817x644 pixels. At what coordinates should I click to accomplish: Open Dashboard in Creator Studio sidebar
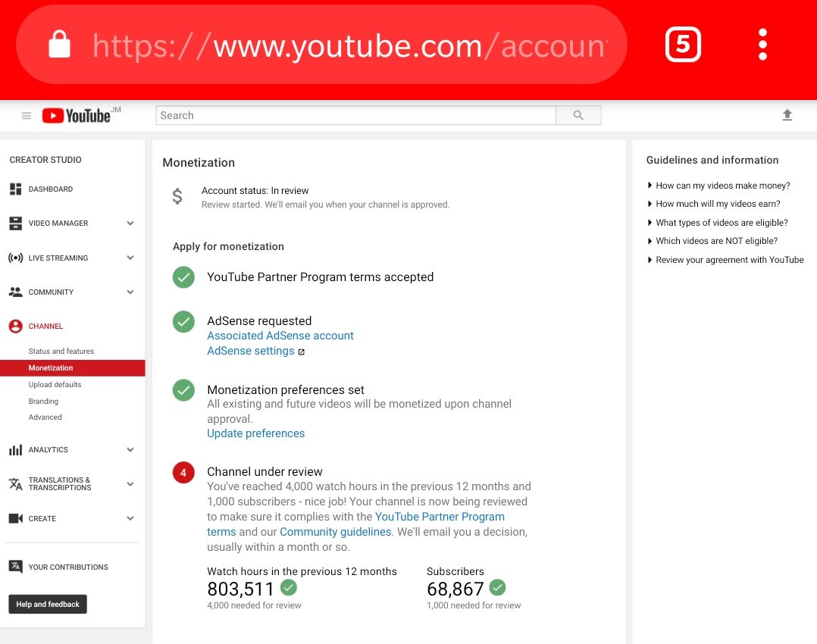coord(51,189)
